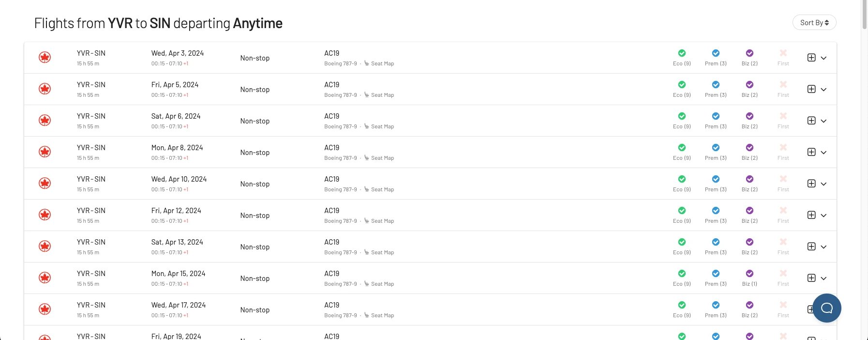Click Biz (2) purple checkmark for Apr 3 flight

[749, 53]
